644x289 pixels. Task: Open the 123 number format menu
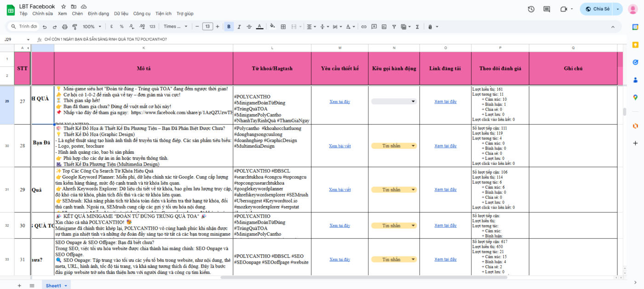pyautogui.click(x=152, y=27)
